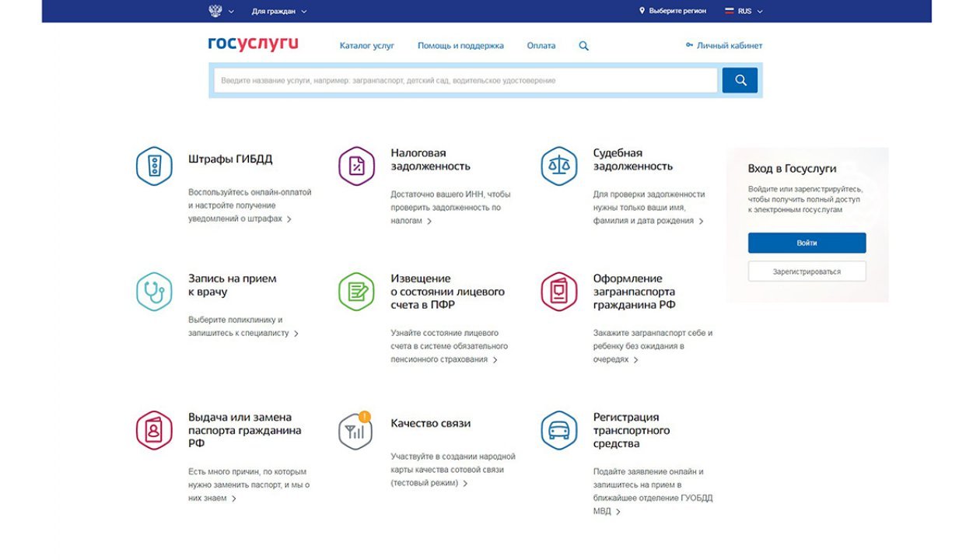Expand the chevron next to the coat of arms
This screenshot has width=980, height=560.
pyautogui.click(x=231, y=12)
